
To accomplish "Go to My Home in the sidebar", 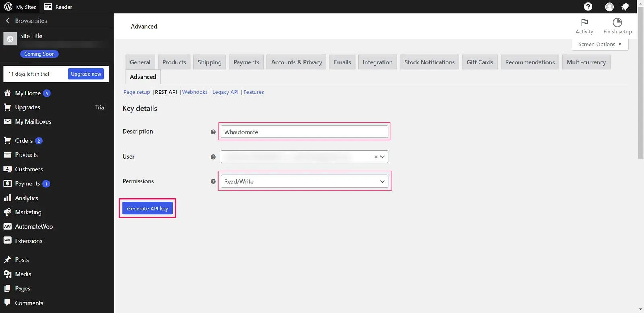I will [x=28, y=93].
